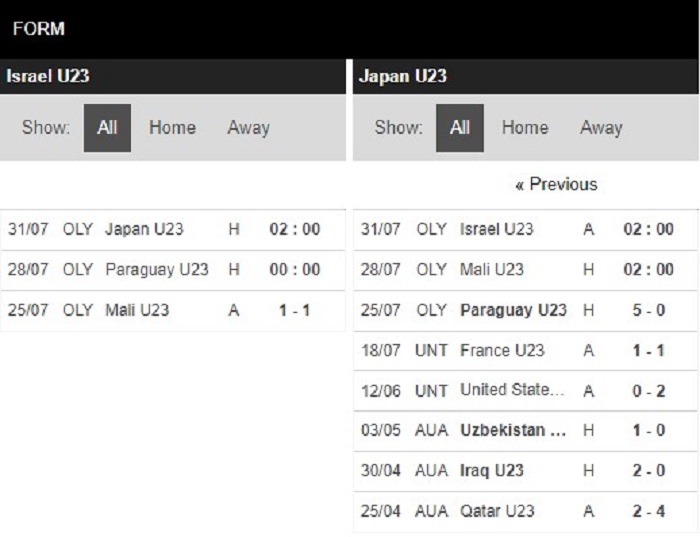
Task: Open Japan's Iraq U23 match
Action: pos(525,471)
